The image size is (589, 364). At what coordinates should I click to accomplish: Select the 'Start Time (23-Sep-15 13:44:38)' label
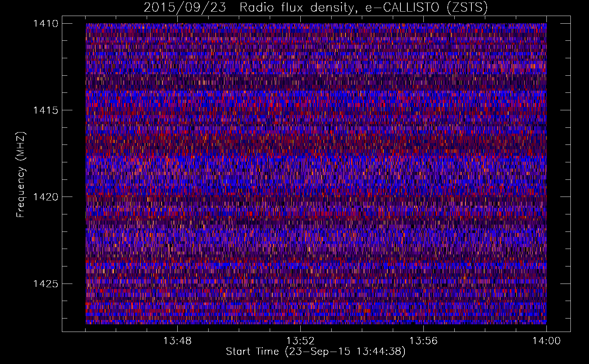click(316, 352)
